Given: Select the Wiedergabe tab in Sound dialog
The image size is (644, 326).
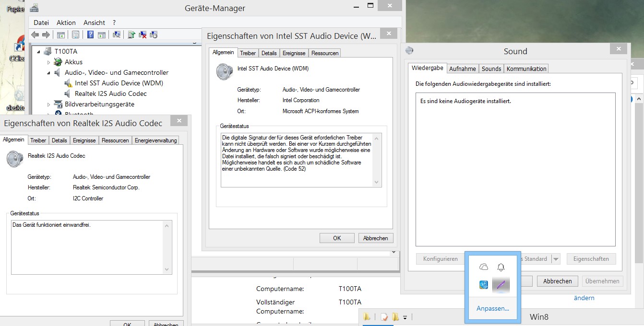Looking at the screenshot, I should [428, 68].
